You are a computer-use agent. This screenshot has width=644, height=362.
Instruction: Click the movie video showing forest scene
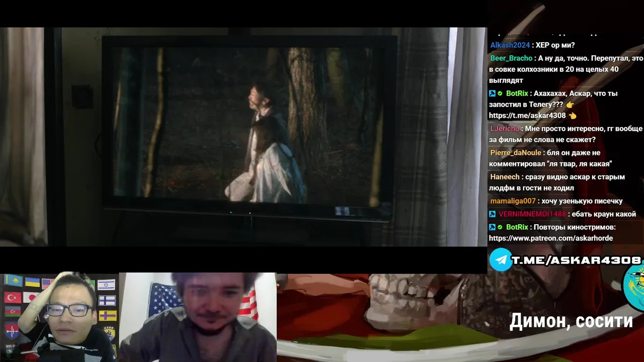click(x=244, y=137)
